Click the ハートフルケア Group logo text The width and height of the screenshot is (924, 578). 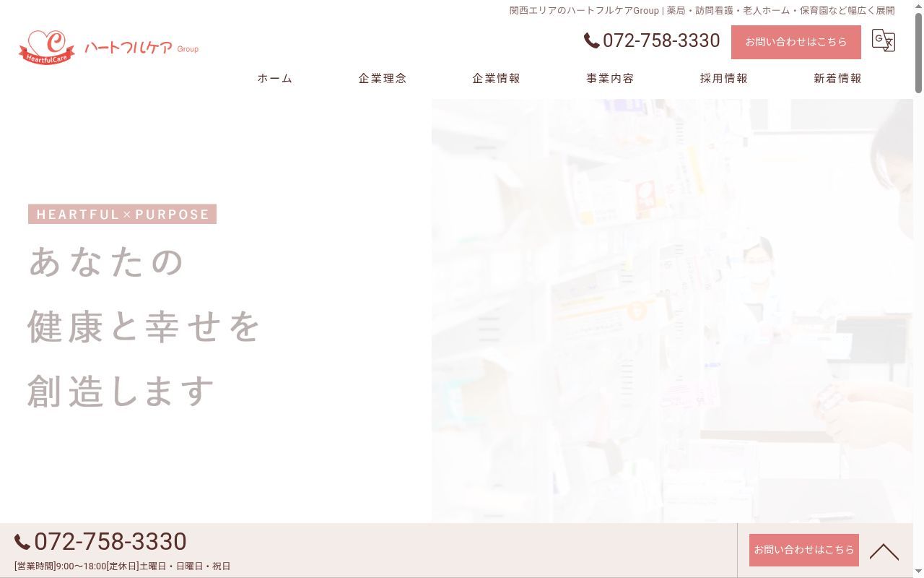tap(141, 48)
